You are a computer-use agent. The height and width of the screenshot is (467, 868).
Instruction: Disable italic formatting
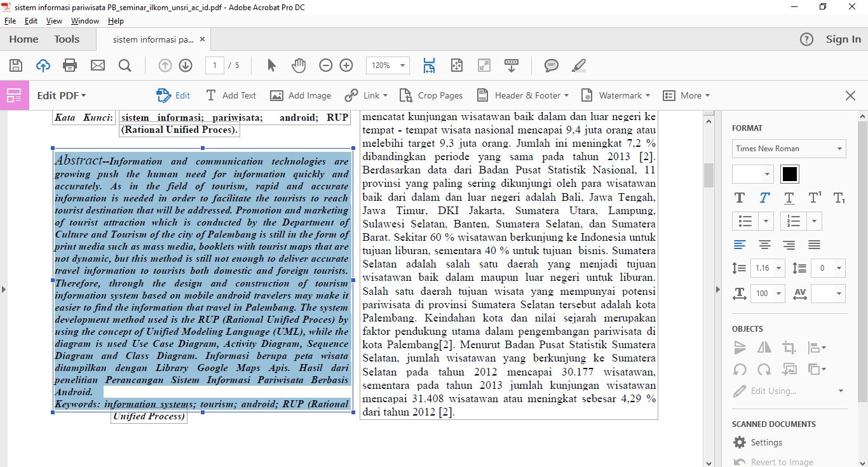point(764,198)
